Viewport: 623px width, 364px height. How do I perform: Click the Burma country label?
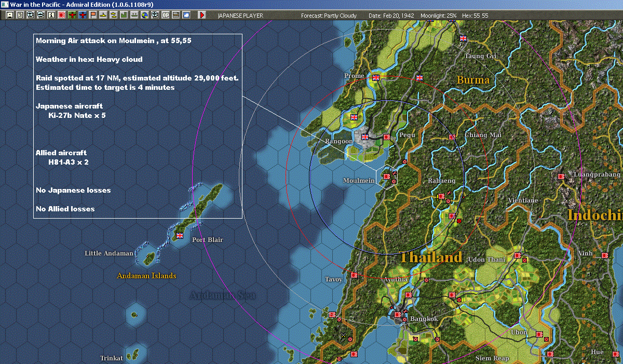point(473,80)
